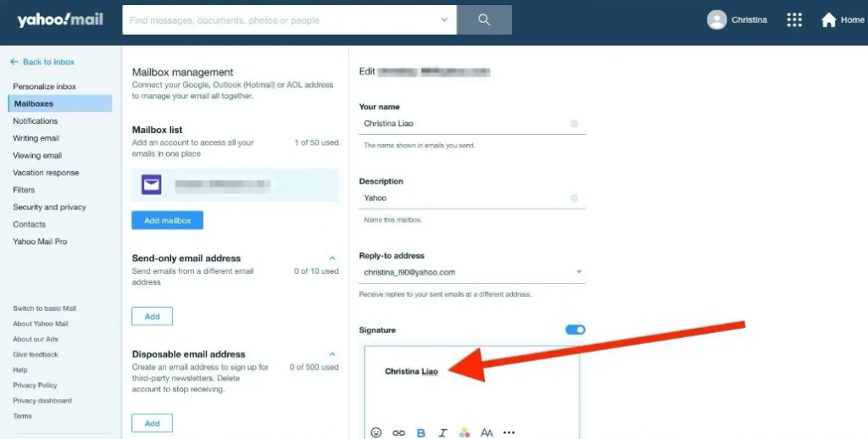Open Contacts settings
Viewport: 868px width, 439px height.
29,225
